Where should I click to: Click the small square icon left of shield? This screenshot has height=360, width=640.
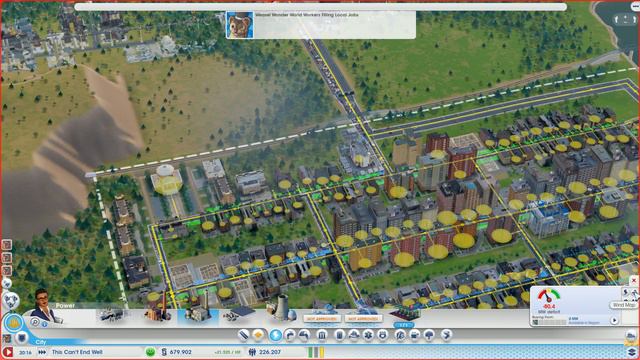pyautogui.click(x=7, y=338)
